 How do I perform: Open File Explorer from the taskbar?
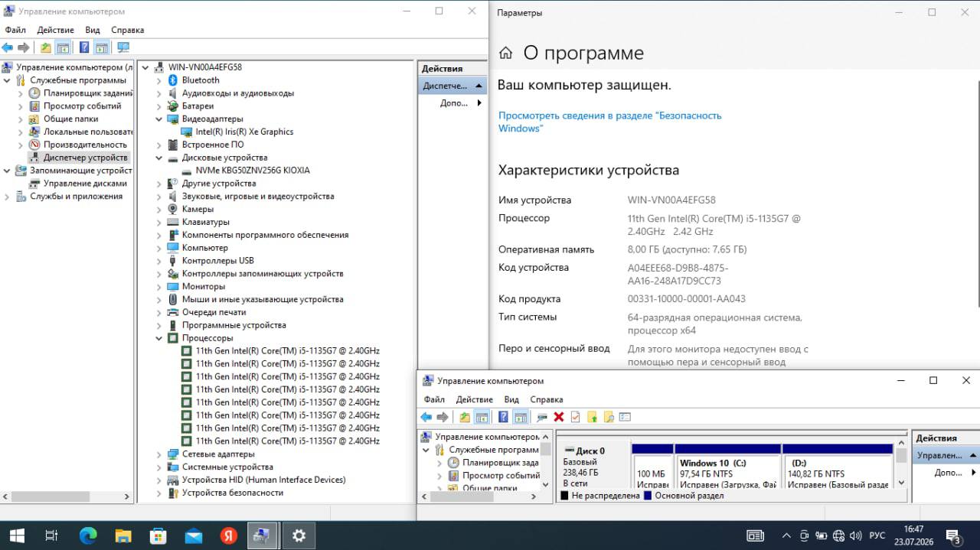123,535
